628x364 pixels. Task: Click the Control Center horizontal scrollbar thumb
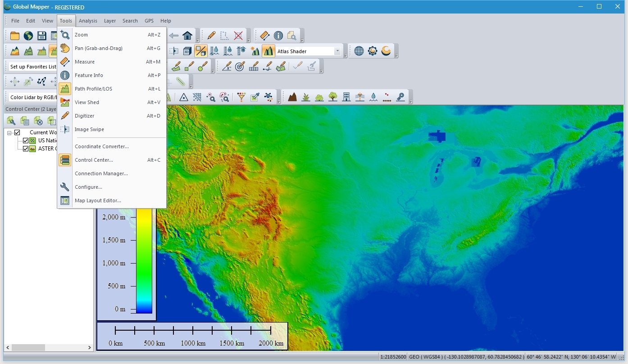coord(28,348)
